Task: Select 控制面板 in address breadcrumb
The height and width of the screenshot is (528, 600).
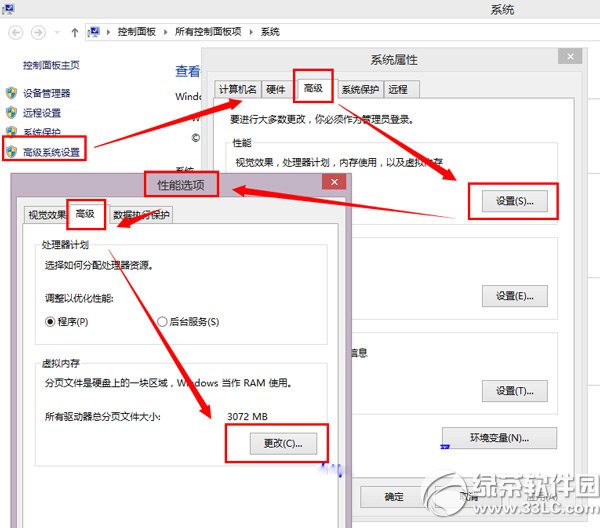Action: tap(136, 32)
